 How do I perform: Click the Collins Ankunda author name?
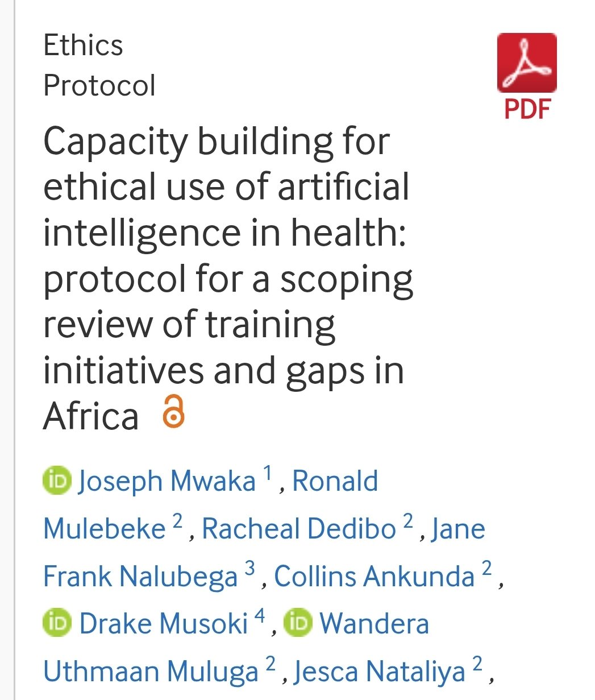(x=374, y=576)
